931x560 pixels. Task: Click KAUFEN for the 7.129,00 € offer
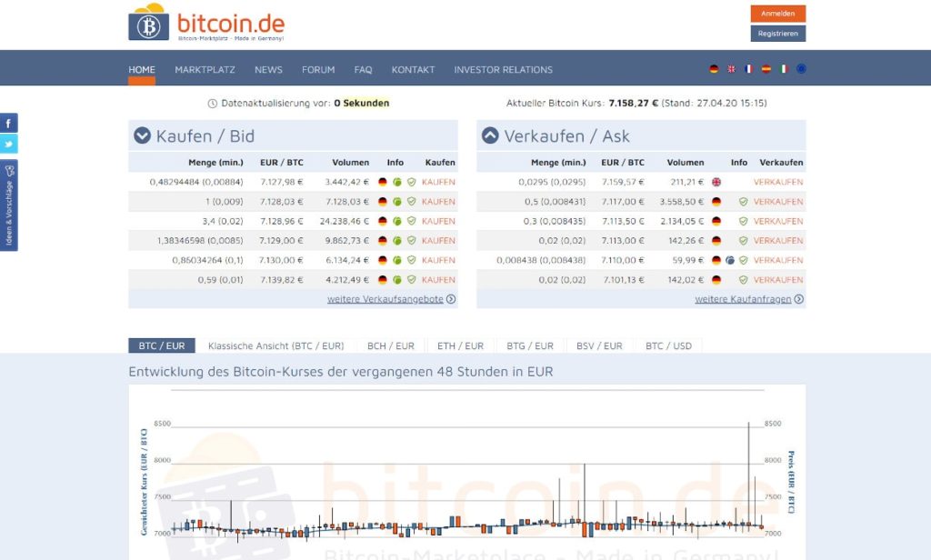[x=439, y=241]
